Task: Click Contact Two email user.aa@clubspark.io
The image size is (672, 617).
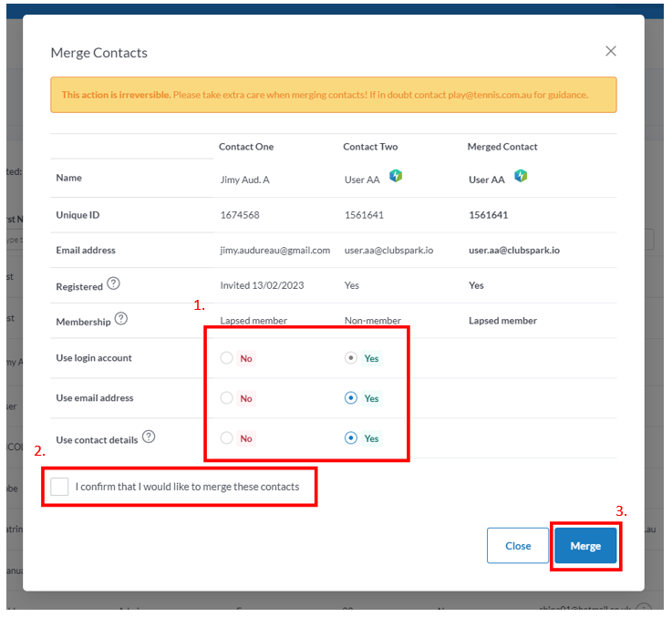Action: coord(388,251)
